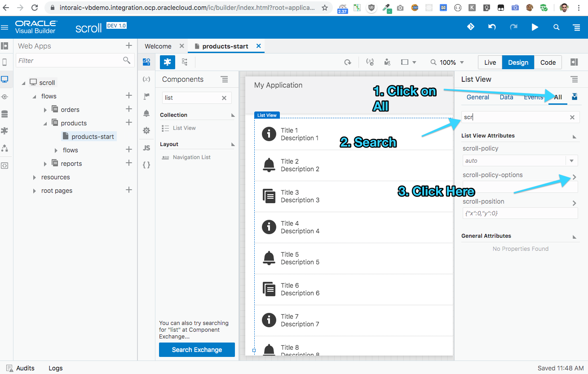Screen dimensions: 588x374
Task: Open Source View sidebar icon
Action: pyautogui.click(x=5, y=165)
